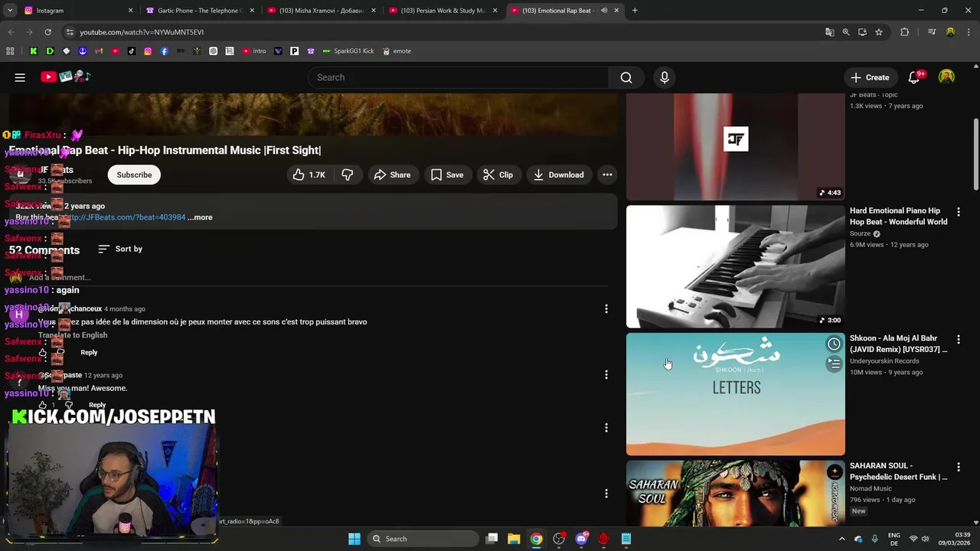Screen dimensions: 980x551
Task: Open the tab search chevron
Action: click(x=10, y=11)
